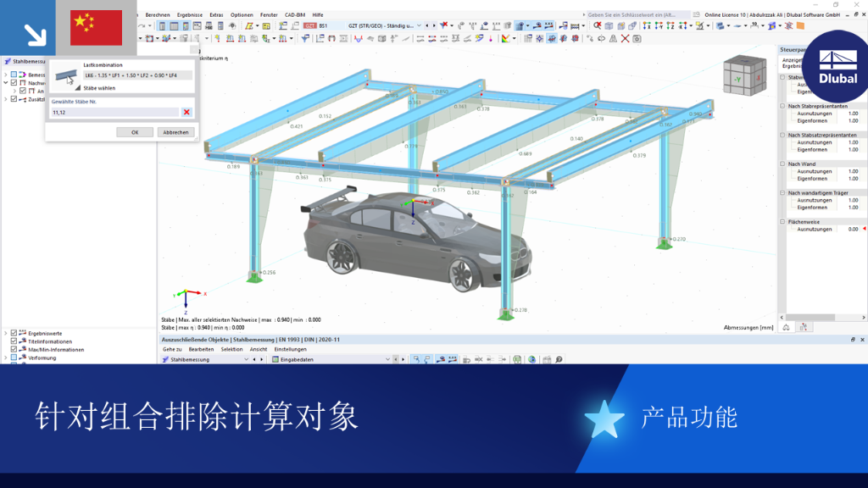Collapse the Nach Stabsatzrepräsentanten group
Viewport: 868px width, 488px height.
(782, 135)
